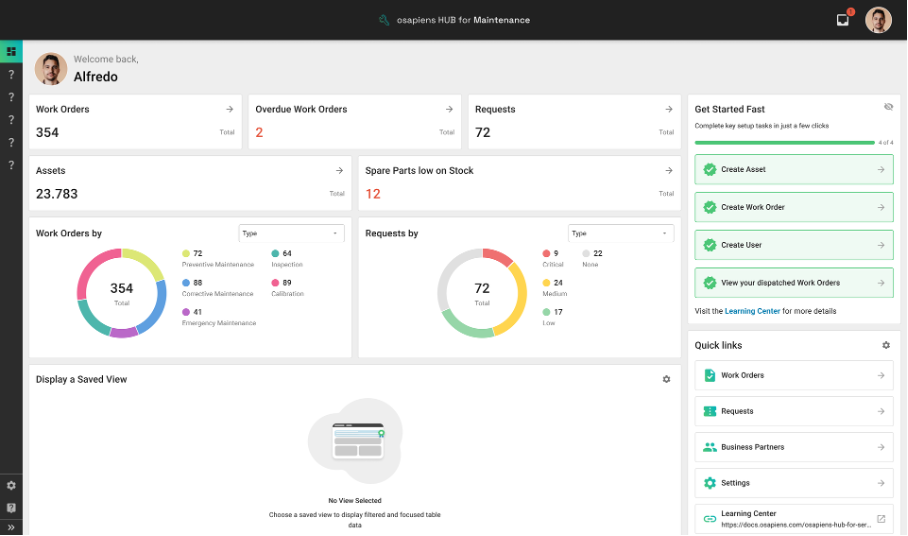Screen dimensions: 908x536
Task: Open Requests quick link
Action: (x=794, y=411)
